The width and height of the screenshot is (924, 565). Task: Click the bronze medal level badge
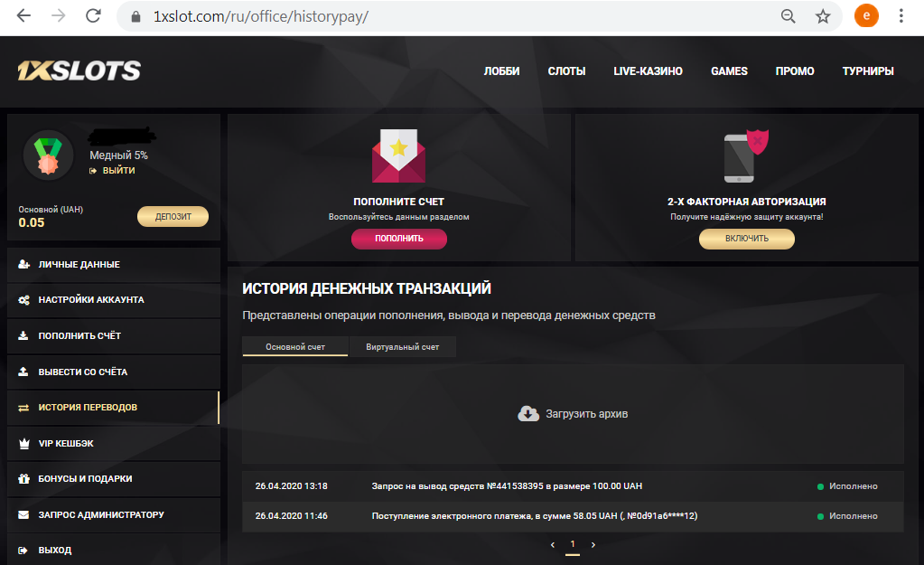pyautogui.click(x=48, y=155)
